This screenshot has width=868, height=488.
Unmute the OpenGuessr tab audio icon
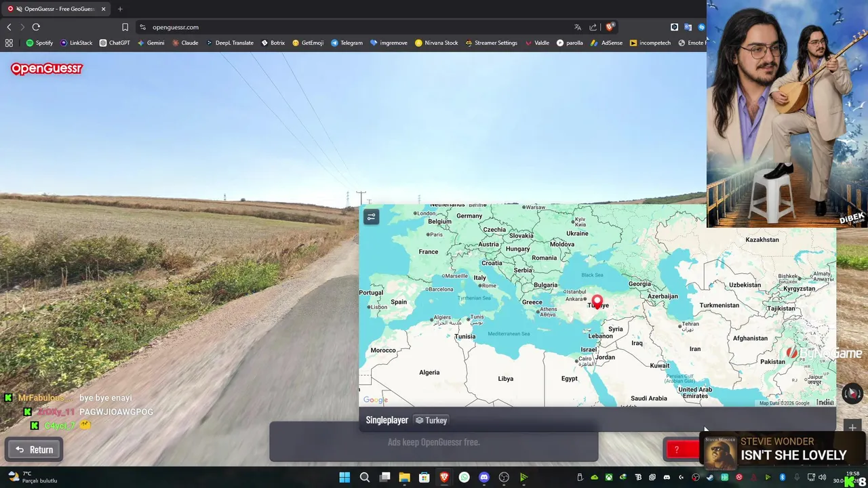tap(19, 9)
